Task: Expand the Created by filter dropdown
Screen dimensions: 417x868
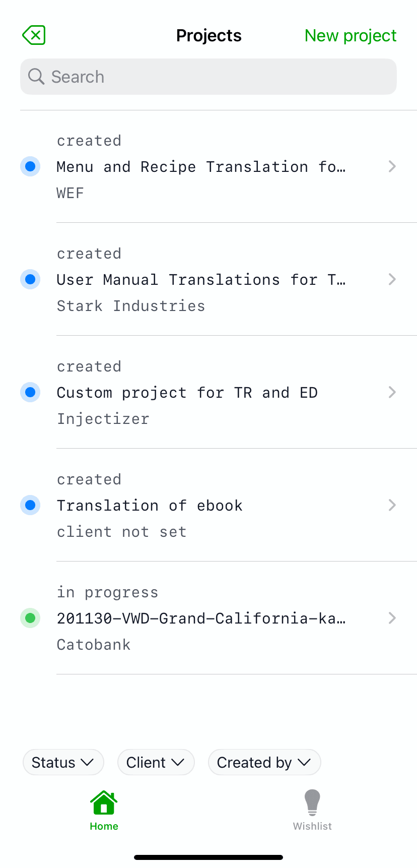Action: click(264, 762)
